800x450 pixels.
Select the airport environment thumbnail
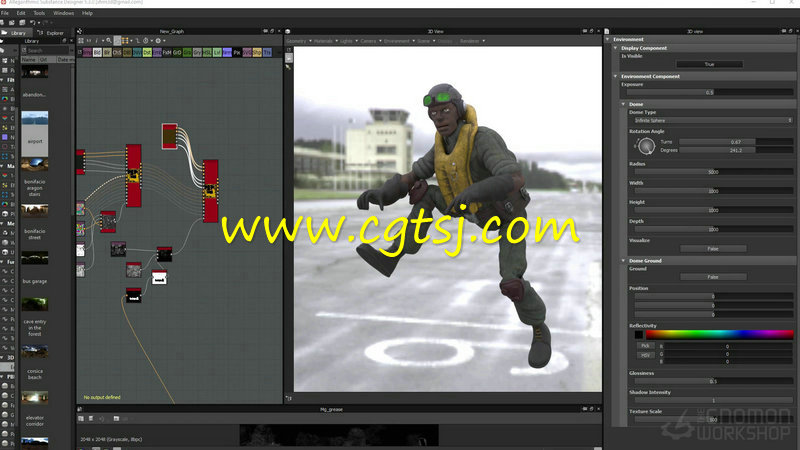pyautogui.click(x=35, y=134)
